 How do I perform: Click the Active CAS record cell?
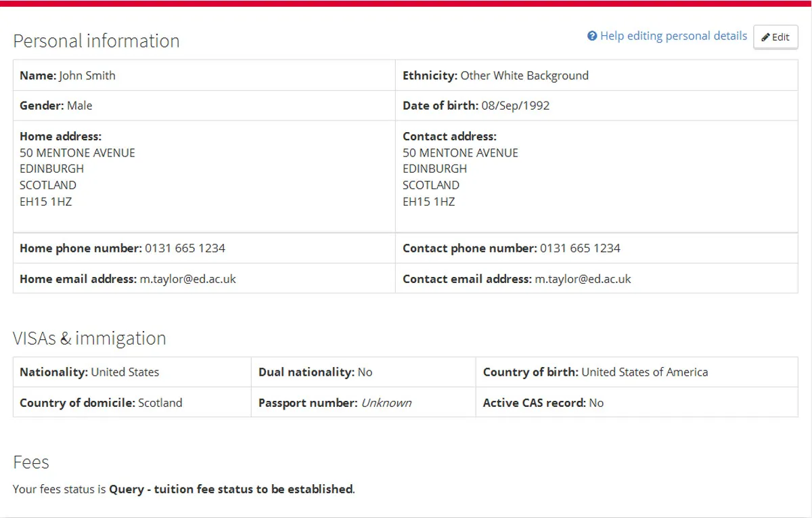coord(543,403)
